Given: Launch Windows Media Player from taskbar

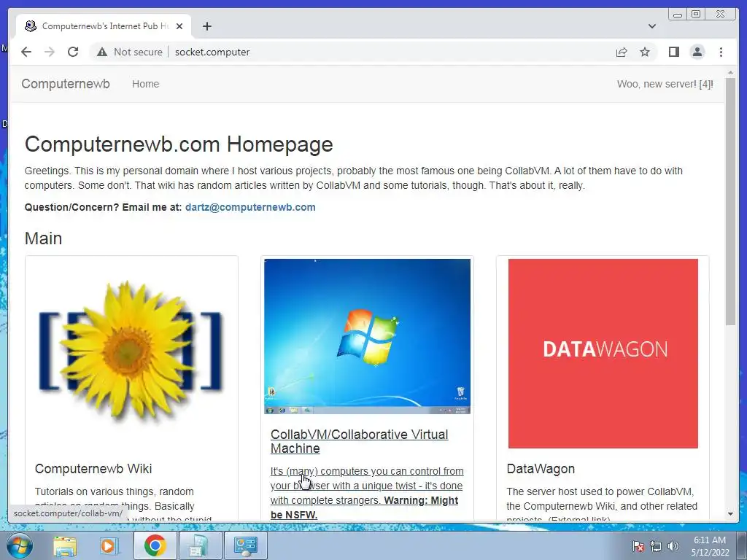Looking at the screenshot, I should pos(109,545).
